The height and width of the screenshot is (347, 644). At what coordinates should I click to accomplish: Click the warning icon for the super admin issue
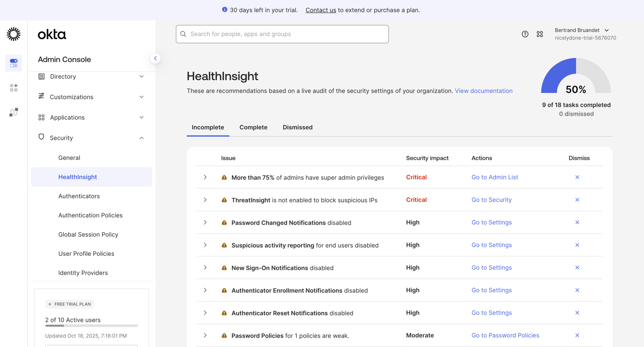[x=224, y=177]
